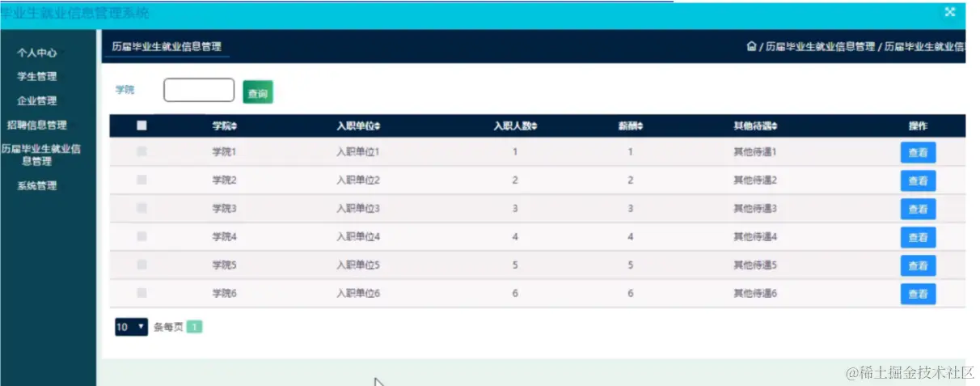This screenshot has height=386, width=980.
Task: Click the cell 其他待遇3
Action: tap(755, 208)
